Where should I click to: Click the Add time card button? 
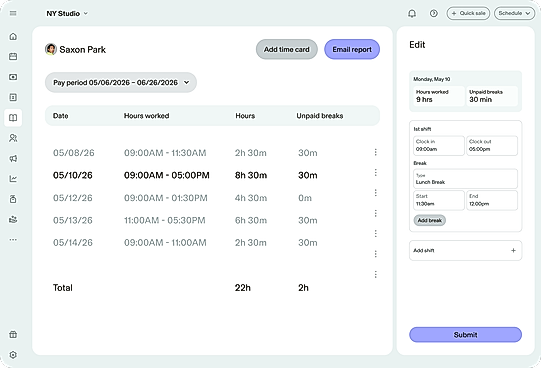tap(286, 49)
